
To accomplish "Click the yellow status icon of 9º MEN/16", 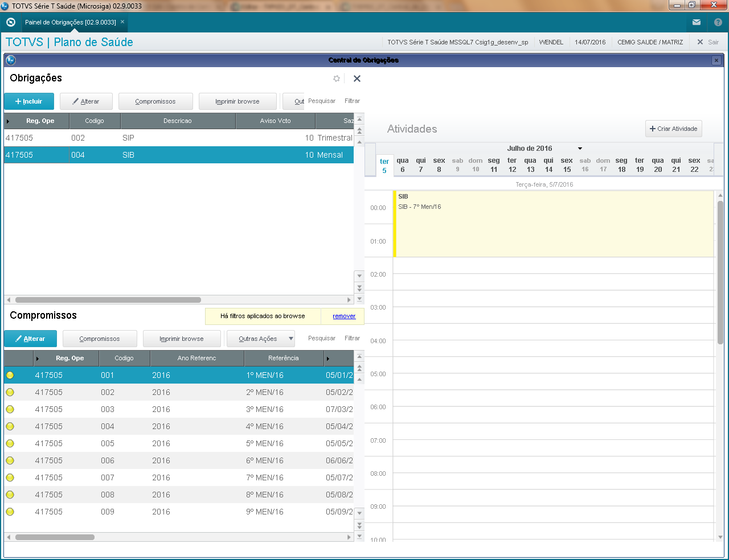I will tap(10, 512).
